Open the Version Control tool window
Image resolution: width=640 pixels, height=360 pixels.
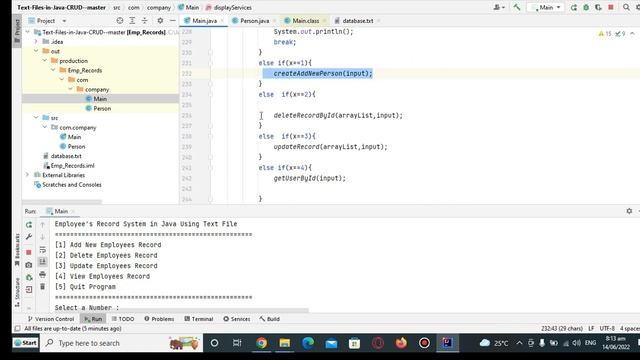click(x=51, y=319)
